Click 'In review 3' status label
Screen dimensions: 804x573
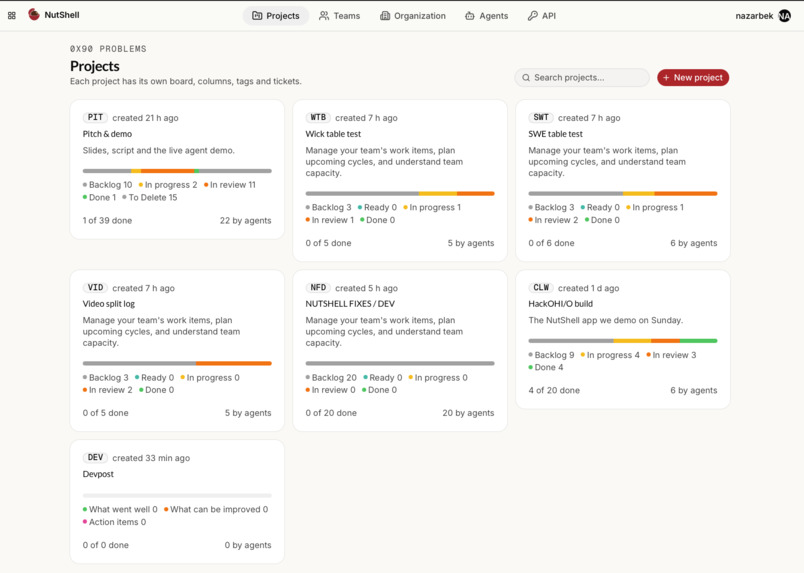(x=671, y=355)
